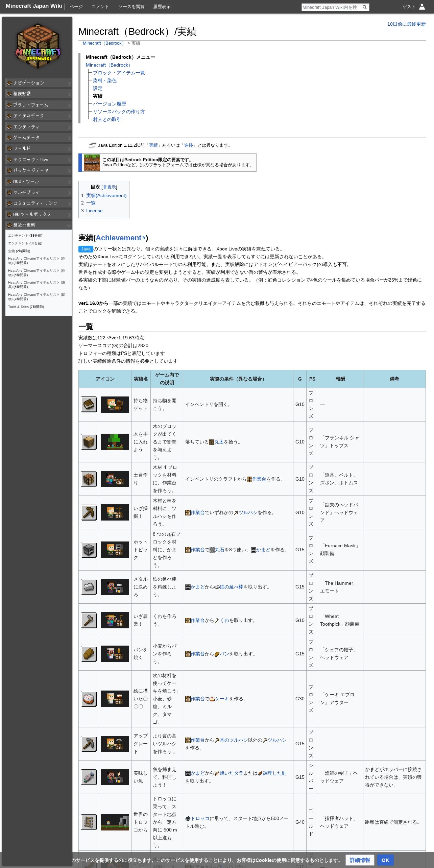This screenshot has width=434, height=868.
Task: Click the Minecraft Japan Wiki site title
Action: pos(34,6)
